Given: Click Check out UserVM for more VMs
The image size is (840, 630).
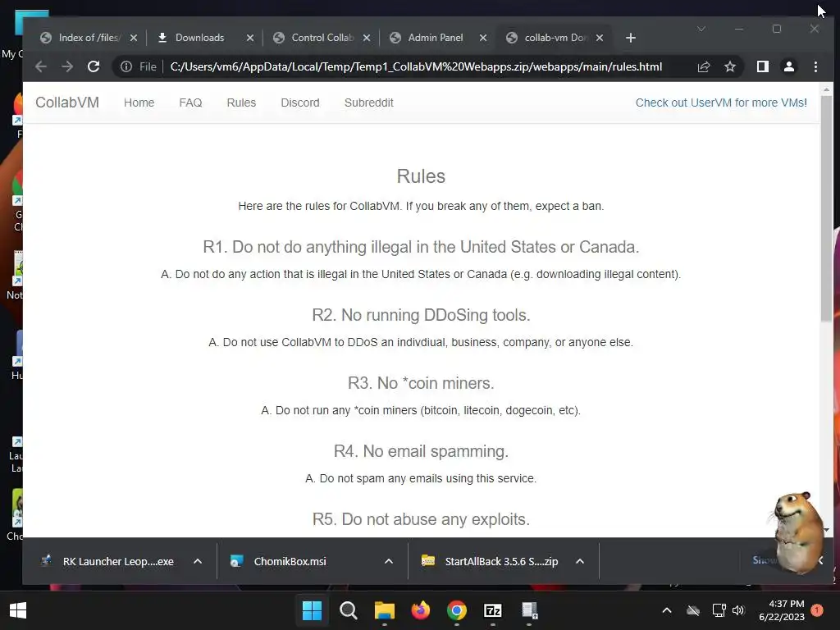Looking at the screenshot, I should coord(721,103).
